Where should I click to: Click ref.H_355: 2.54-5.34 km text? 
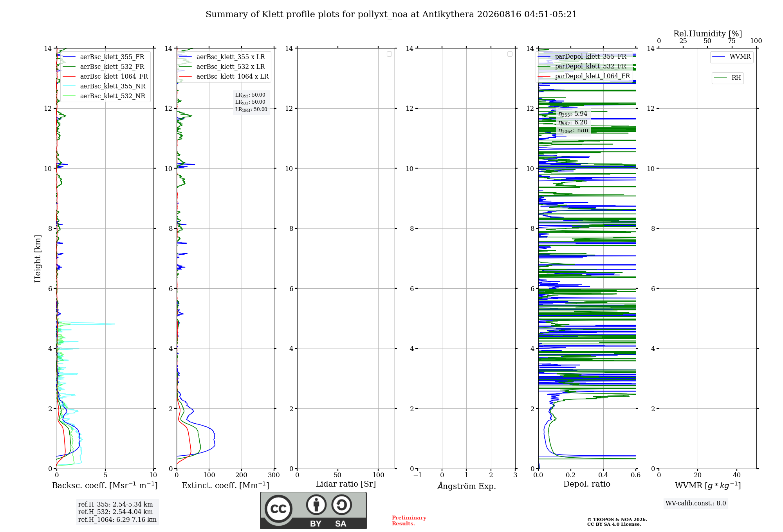pyautogui.click(x=115, y=505)
